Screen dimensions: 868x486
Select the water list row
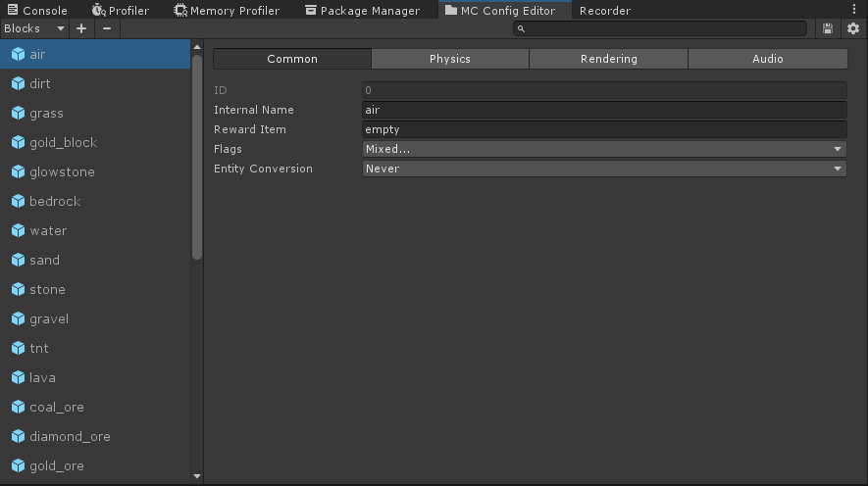[x=95, y=230]
